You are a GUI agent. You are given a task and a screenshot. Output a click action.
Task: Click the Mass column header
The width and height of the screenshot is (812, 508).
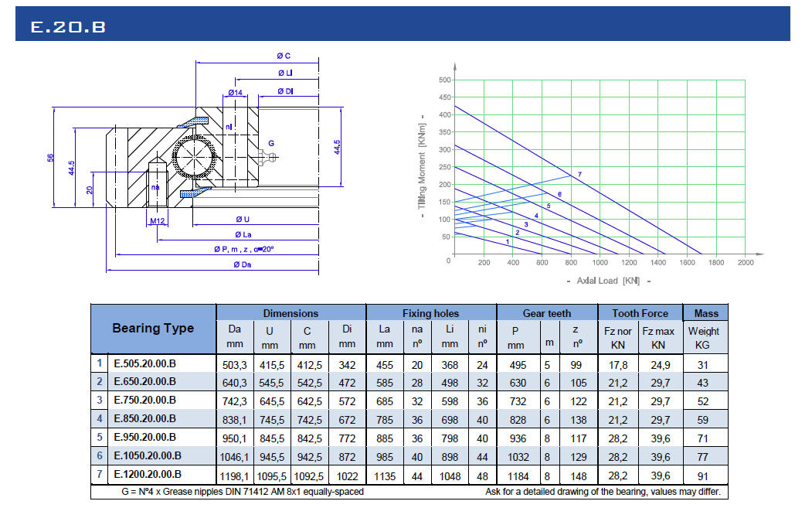705,313
